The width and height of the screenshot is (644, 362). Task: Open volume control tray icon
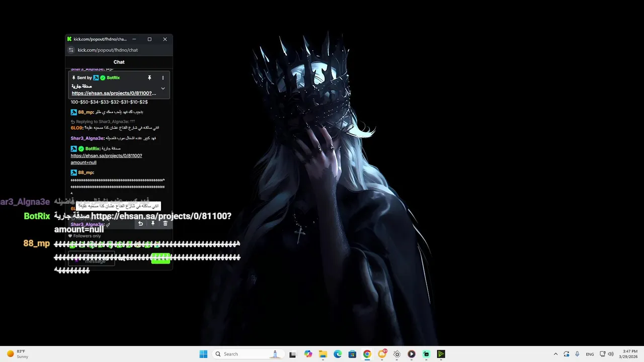coord(611,354)
